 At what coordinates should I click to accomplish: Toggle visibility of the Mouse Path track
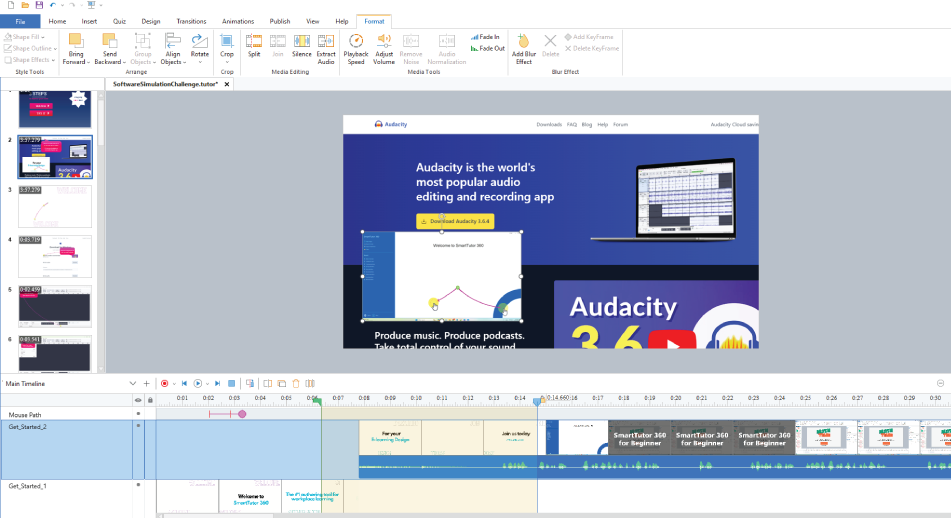click(x=138, y=414)
